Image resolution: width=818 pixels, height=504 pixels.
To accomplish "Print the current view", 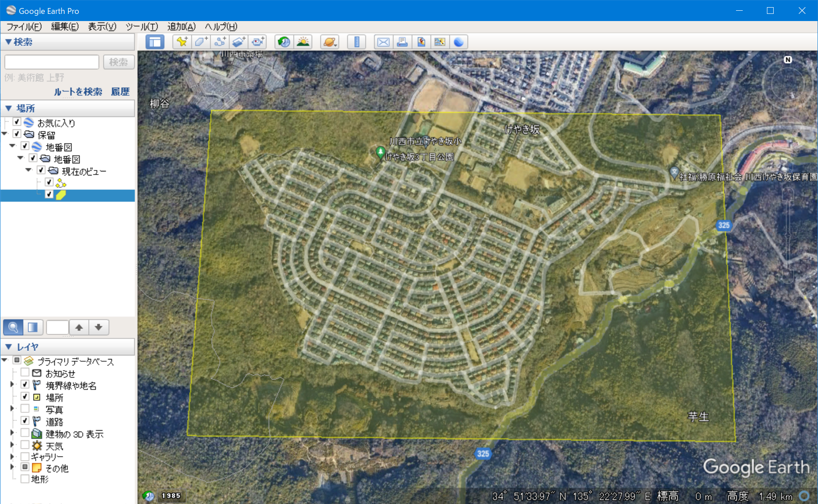I will point(402,42).
